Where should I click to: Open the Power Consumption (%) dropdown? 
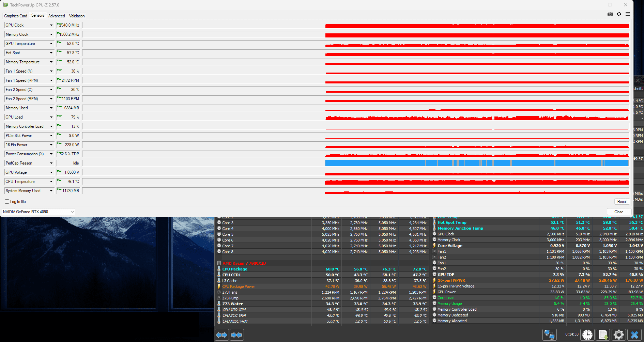(x=51, y=154)
